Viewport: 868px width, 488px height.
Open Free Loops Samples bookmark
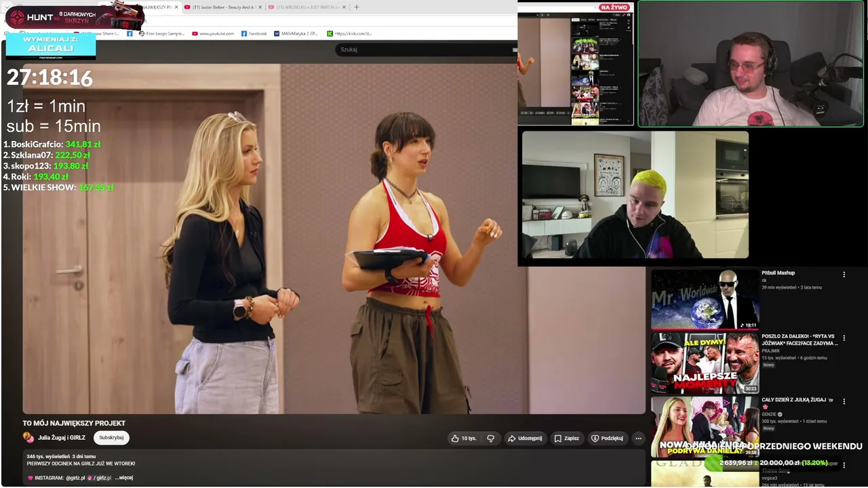[161, 33]
